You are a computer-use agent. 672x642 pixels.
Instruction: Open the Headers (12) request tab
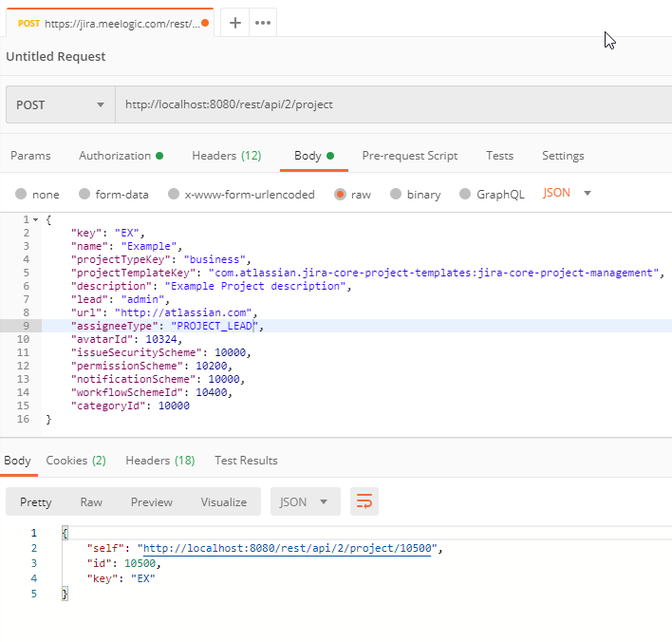[226, 155]
